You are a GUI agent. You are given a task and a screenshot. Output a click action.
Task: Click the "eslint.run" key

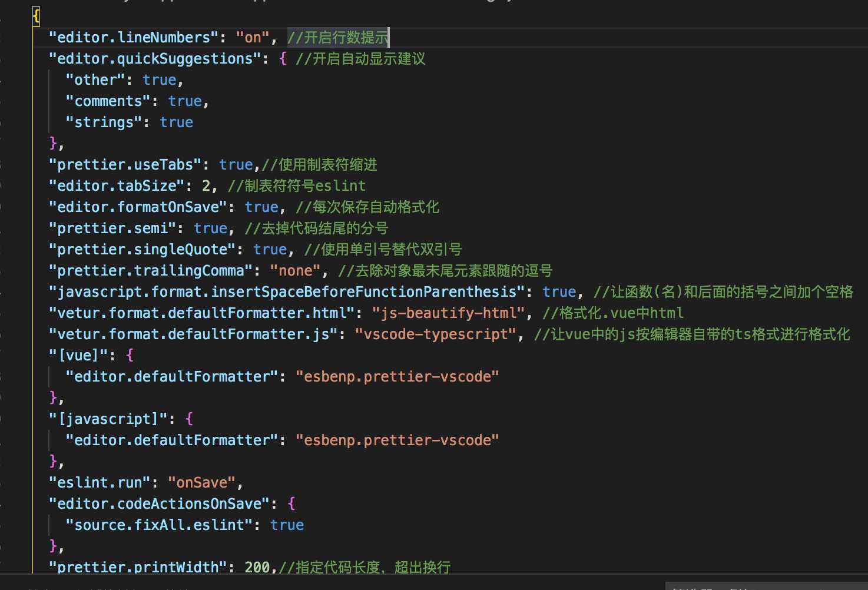(x=100, y=483)
